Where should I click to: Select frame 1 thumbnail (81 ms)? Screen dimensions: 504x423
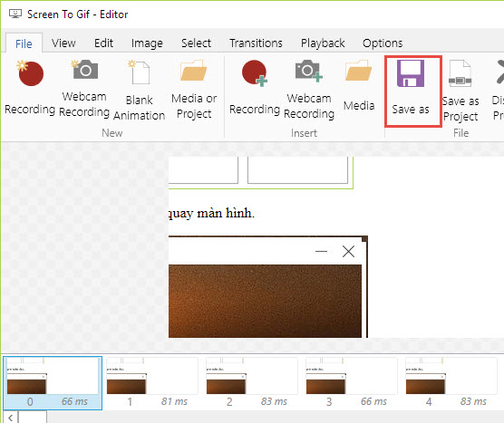tap(152, 383)
